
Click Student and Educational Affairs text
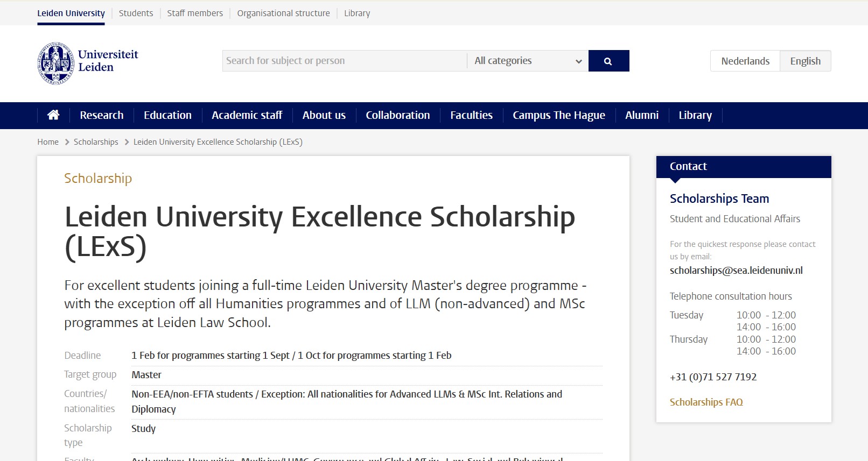(x=735, y=219)
